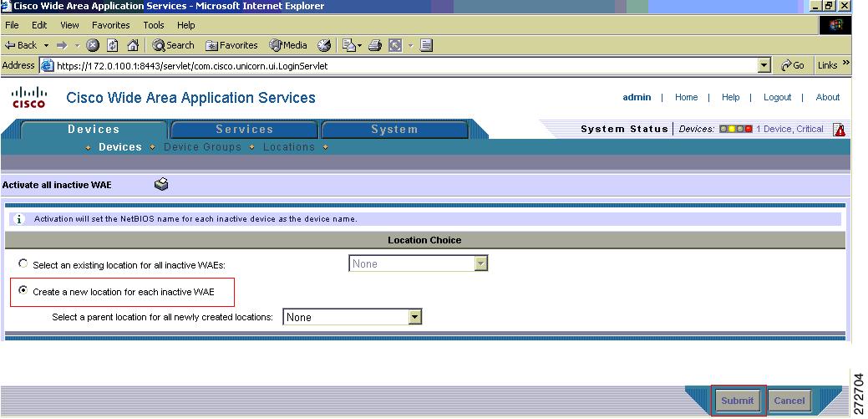
Task: Open the Favorites pane in the toolbar
Action: 231,45
